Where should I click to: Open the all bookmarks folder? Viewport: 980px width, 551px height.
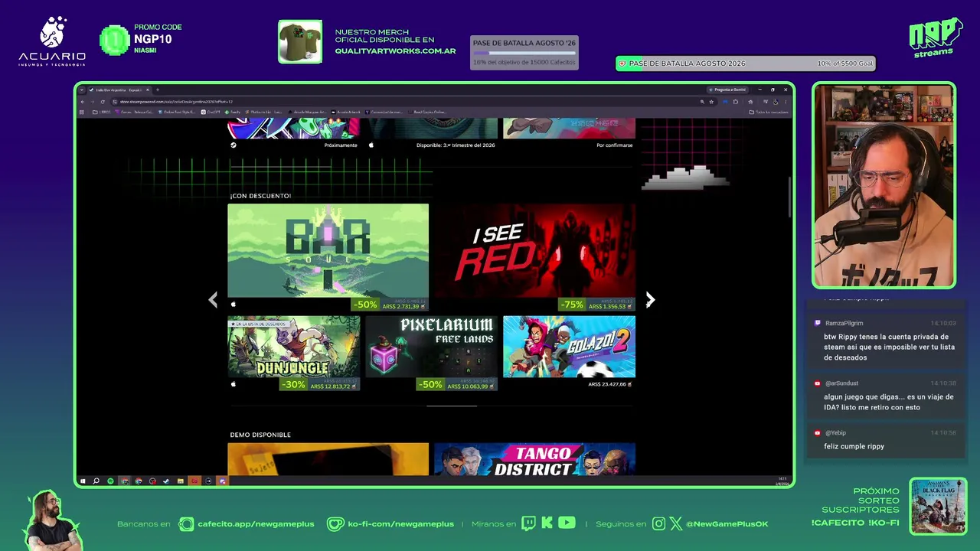click(769, 112)
